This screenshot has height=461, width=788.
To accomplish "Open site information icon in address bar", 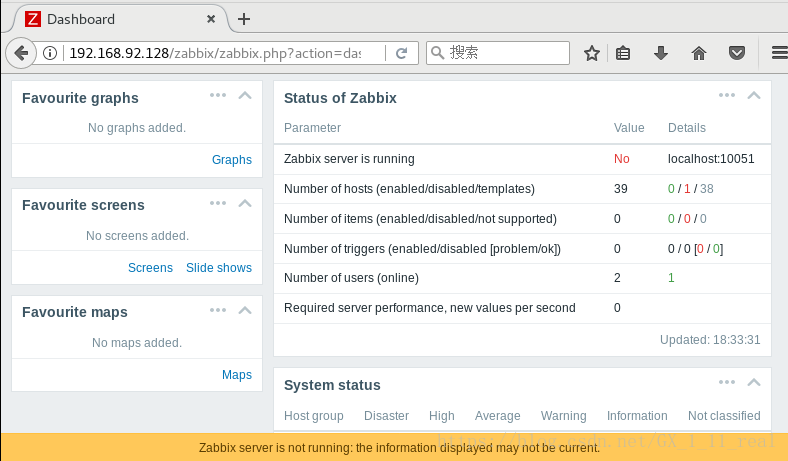I will coord(50,53).
